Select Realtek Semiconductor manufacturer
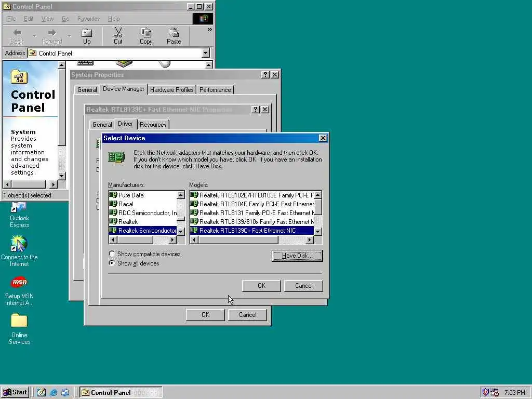 (x=143, y=230)
